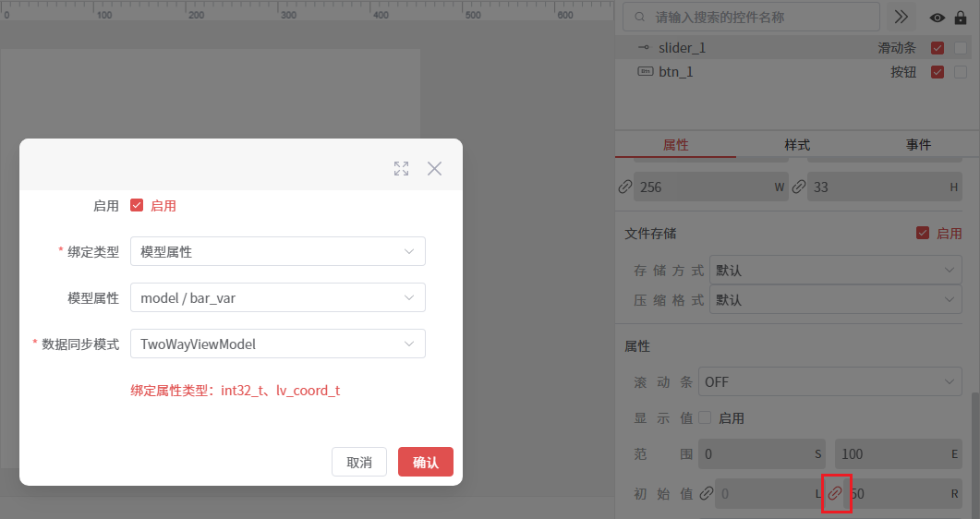
Task: Click the fullscreen expand icon in dialog
Action: (401, 168)
